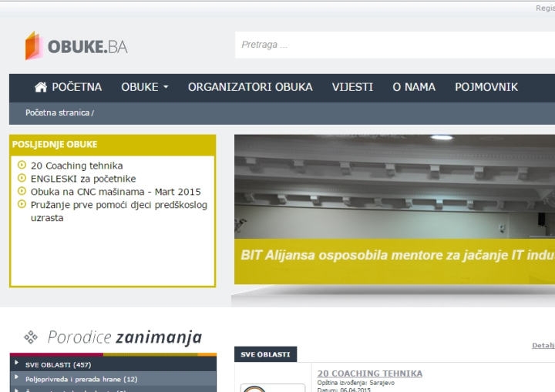Open the 20 COACHING TEHNIKA listing title
The image size is (555, 392).
pos(369,374)
